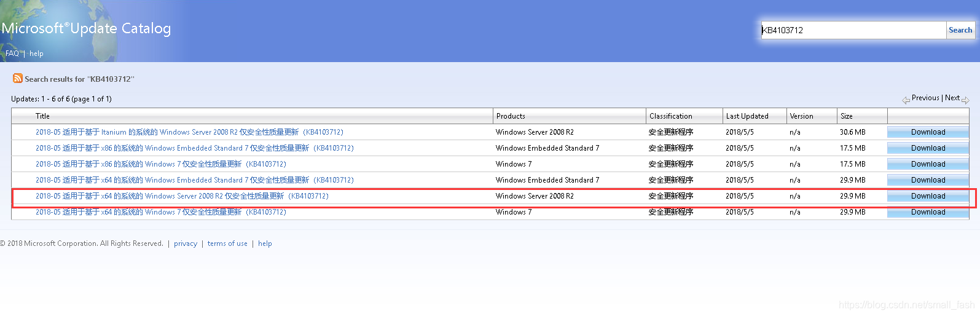Screen dimensions: 980x316
Task: Click the 30.6 MB size cell
Action: 852,132
